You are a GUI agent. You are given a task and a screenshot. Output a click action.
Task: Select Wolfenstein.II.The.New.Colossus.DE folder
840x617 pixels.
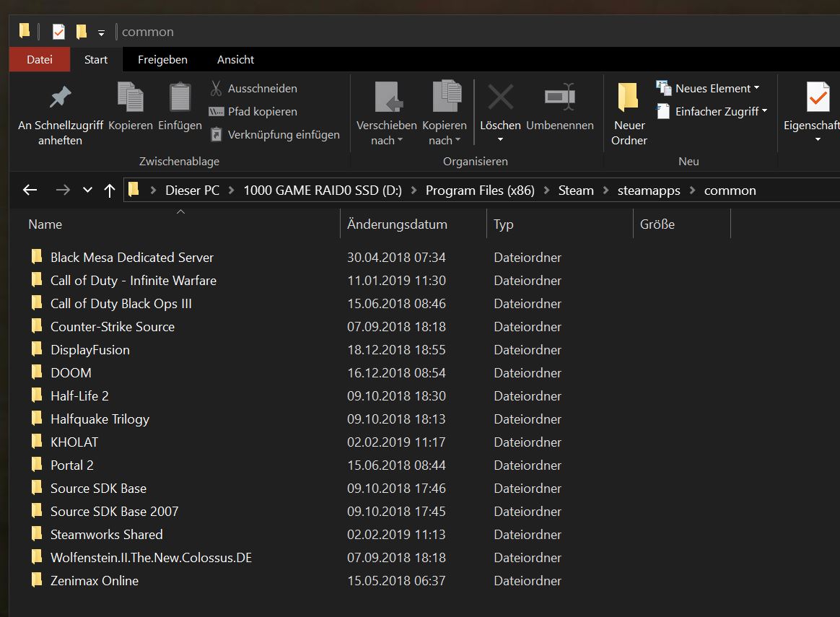tap(151, 558)
